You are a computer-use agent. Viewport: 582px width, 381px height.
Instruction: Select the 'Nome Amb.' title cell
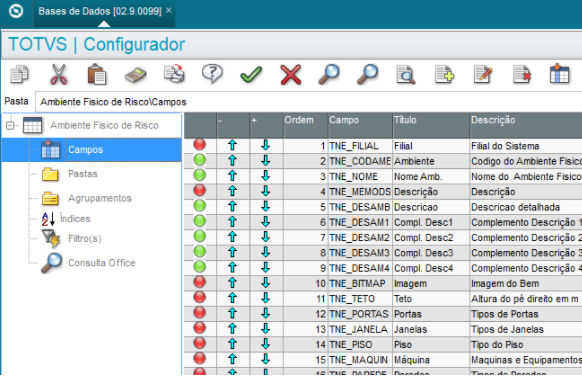(431, 176)
